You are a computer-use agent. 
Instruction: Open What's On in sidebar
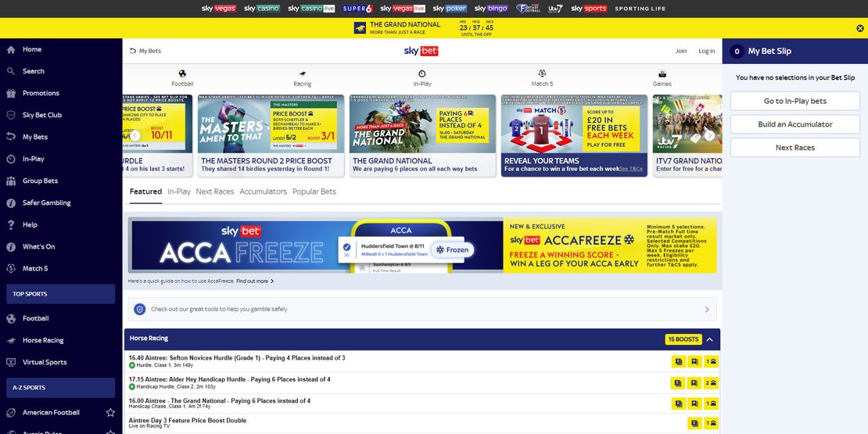click(39, 247)
